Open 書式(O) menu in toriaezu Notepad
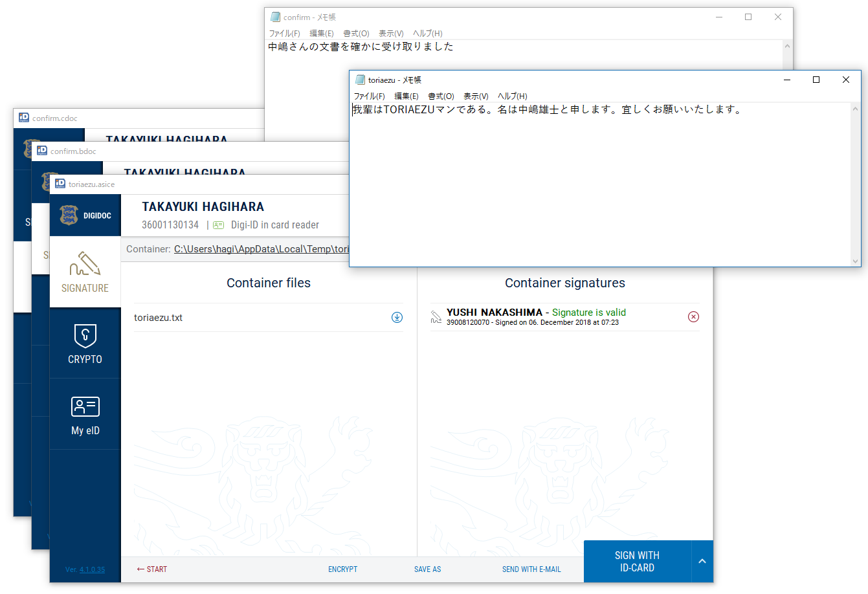Viewport: 868px width, 594px height. (441, 96)
